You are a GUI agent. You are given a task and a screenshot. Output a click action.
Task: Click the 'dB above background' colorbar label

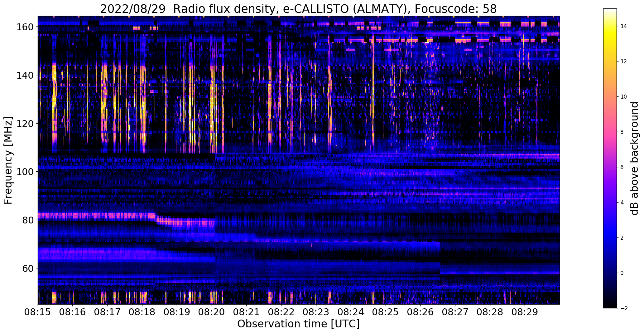(x=634, y=159)
